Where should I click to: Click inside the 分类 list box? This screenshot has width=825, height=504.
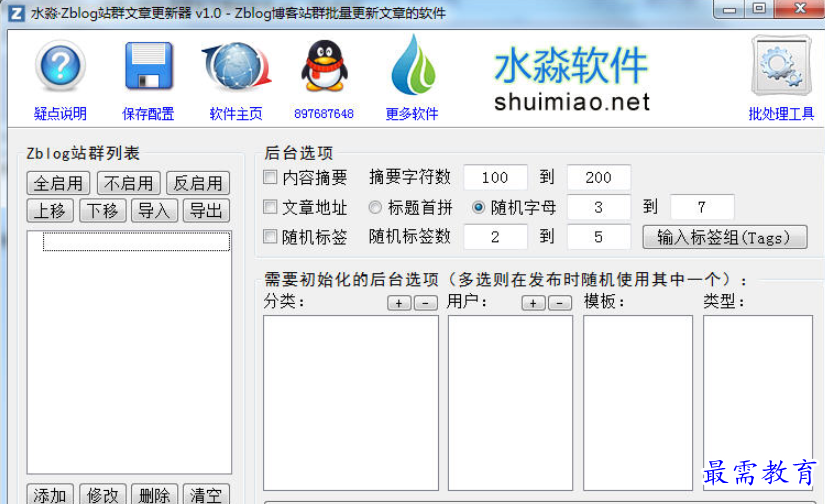pyautogui.click(x=351, y=403)
